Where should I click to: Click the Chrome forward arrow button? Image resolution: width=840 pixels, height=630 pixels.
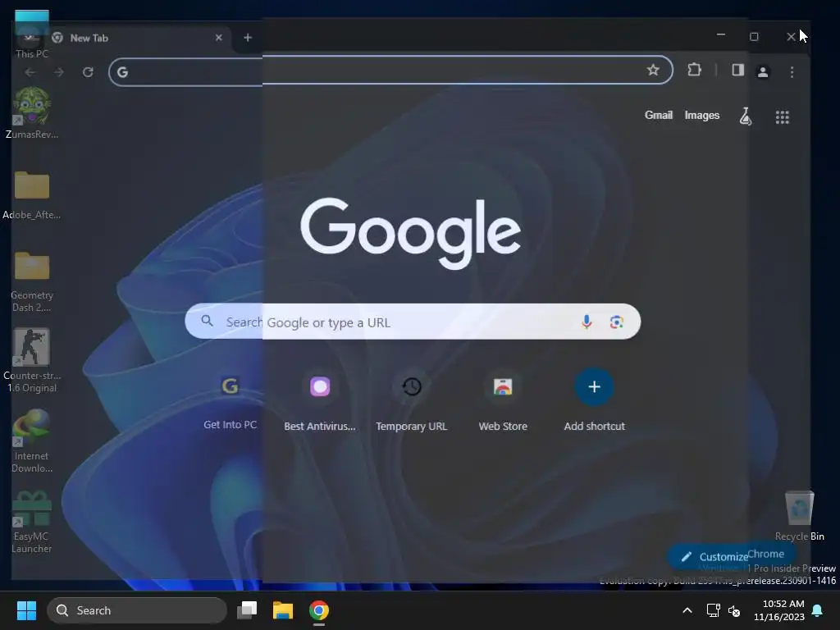pyautogui.click(x=58, y=72)
